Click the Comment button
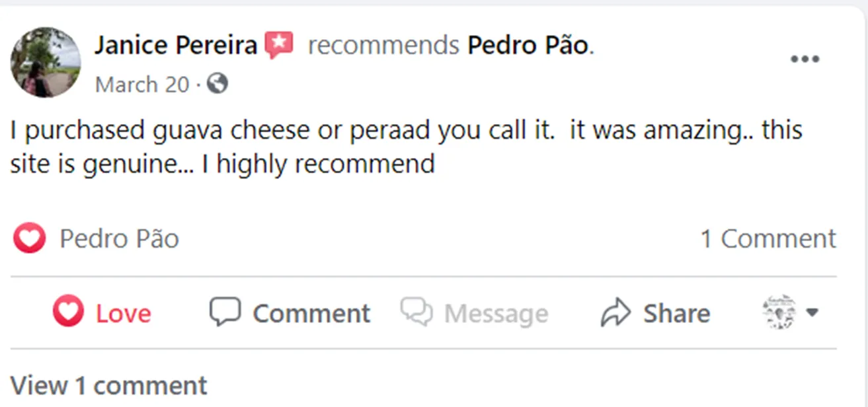Viewport: 868px width, 407px height. coord(290,313)
